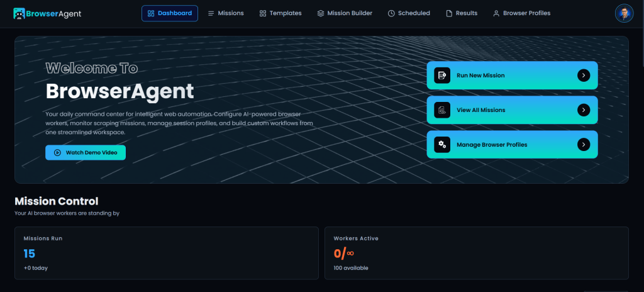This screenshot has width=644, height=292.
Task: Open the Mission Builder tab
Action: coord(345,13)
